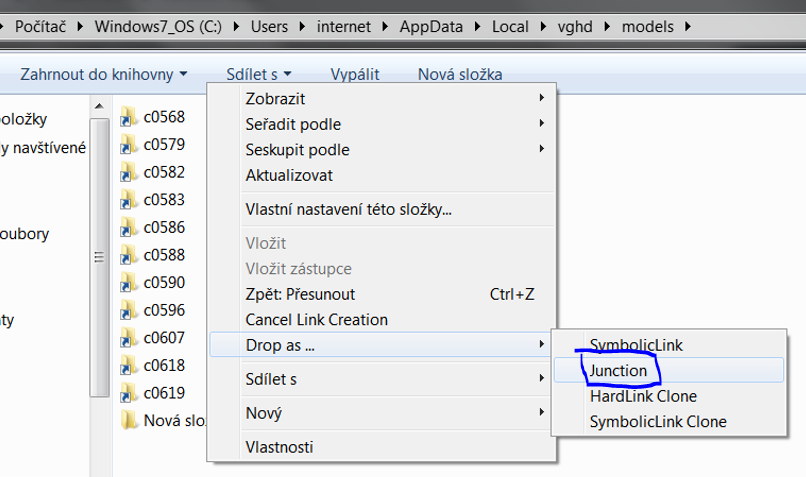Select the c0619 folder shortcut icon
This screenshot has height=477, width=806.
click(129, 393)
